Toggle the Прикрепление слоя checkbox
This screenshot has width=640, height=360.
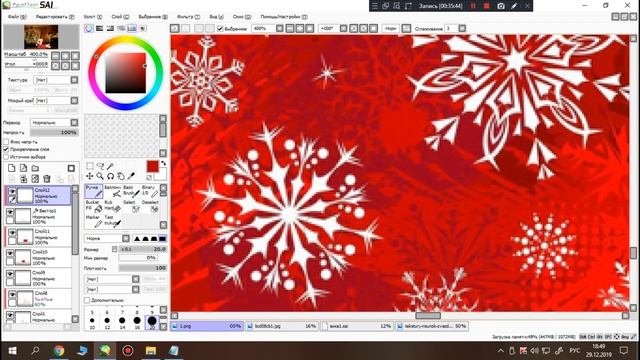6,149
